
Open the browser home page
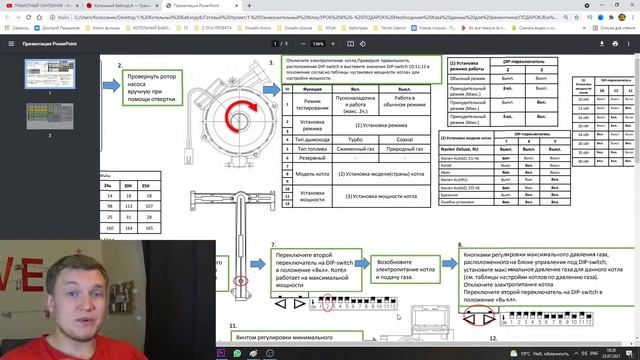point(39,18)
